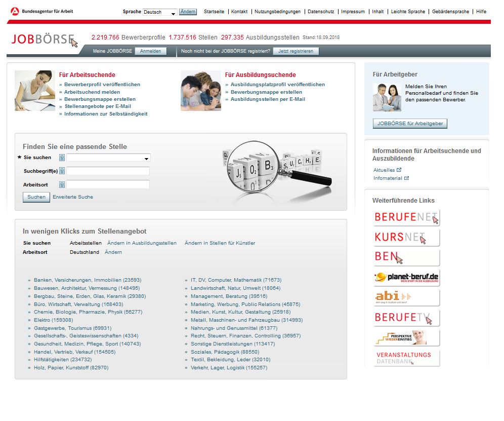Open Soziales, Pädagogik category
The width and height of the screenshot is (504, 421).
tap(225, 352)
